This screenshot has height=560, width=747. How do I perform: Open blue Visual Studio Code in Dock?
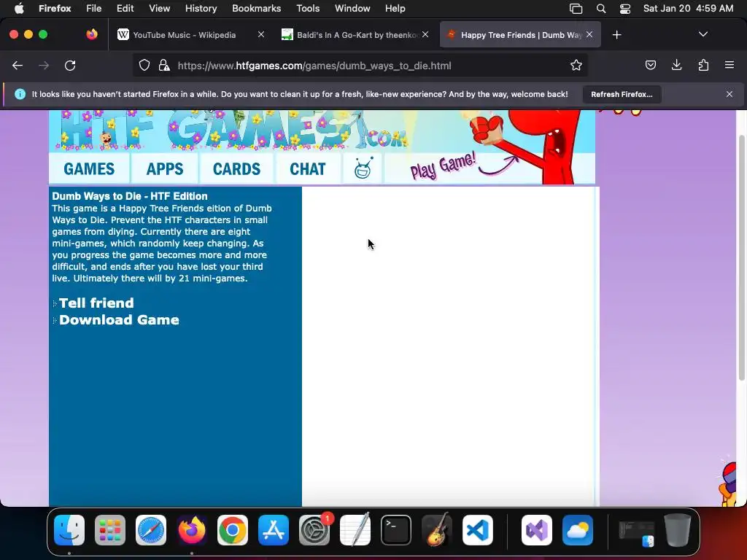[x=477, y=530]
